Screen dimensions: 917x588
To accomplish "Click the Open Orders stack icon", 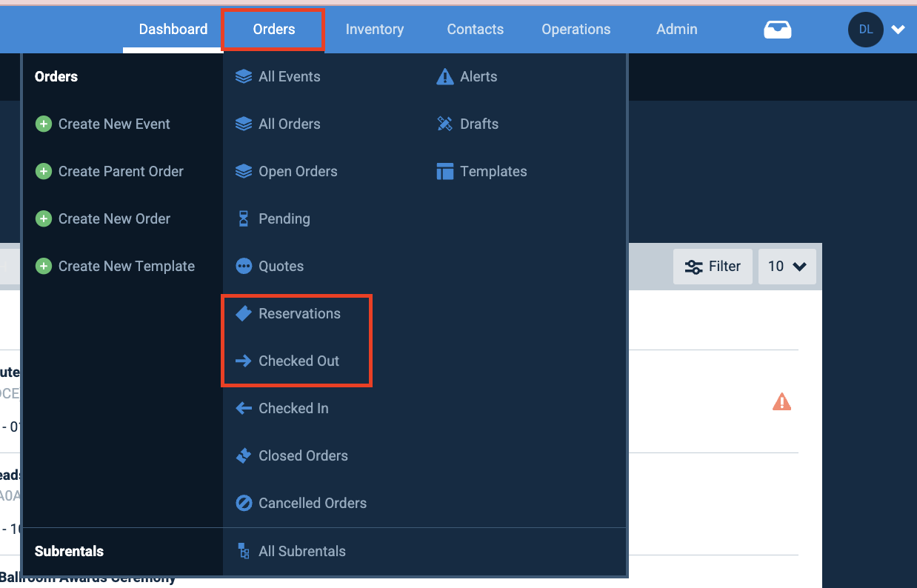I will 244,171.
